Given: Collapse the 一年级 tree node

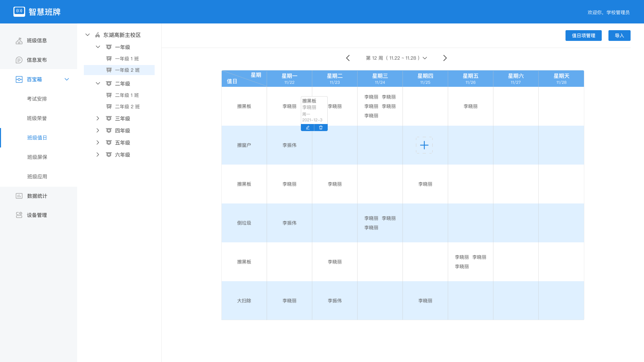Looking at the screenshot, I should click(x=98, y=47).
